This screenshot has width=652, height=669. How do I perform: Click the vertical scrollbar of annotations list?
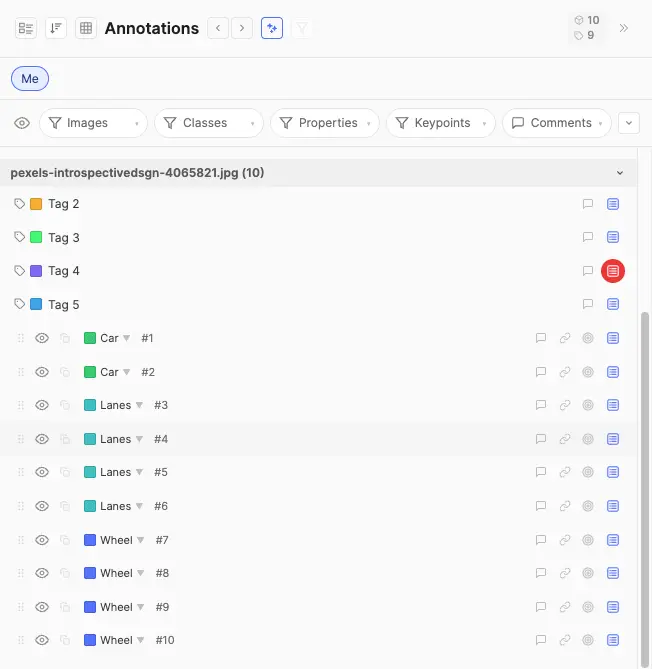tap(645, 489)
